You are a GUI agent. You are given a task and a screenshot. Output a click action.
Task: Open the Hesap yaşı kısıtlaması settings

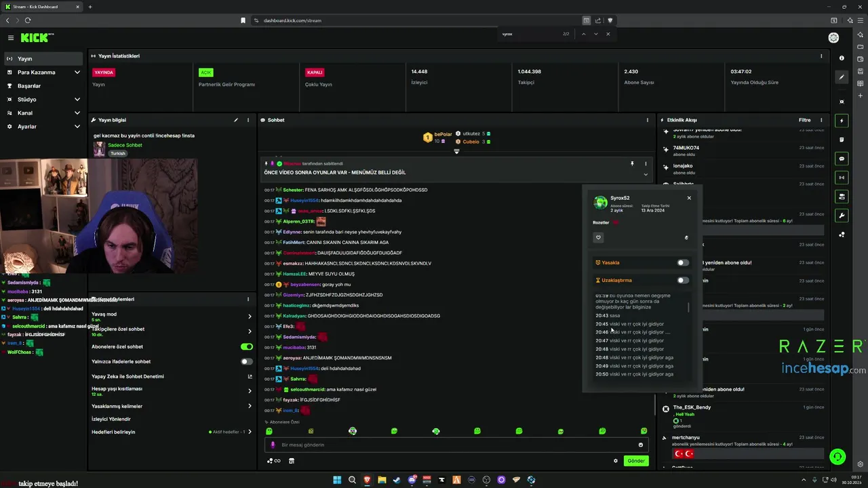[172, 391]
